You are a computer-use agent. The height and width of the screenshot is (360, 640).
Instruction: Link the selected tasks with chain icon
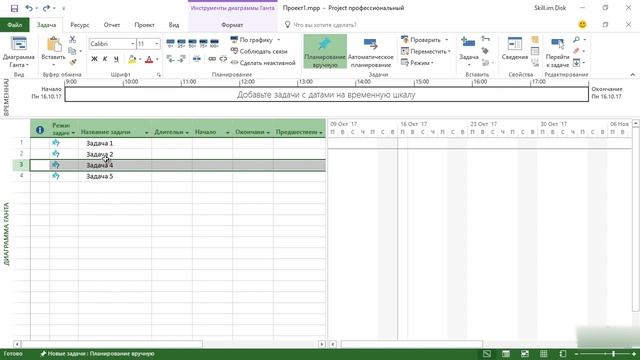pyautogui.click(x=212, y=59)
